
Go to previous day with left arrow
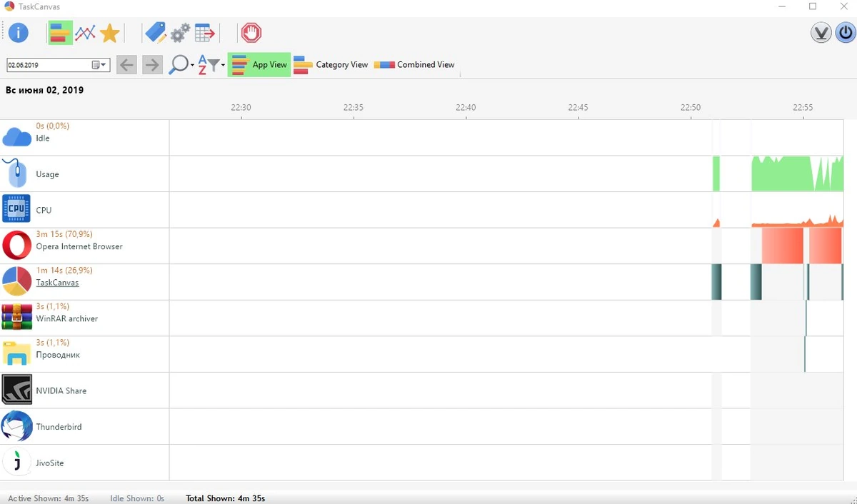click(x=126, y=65)
